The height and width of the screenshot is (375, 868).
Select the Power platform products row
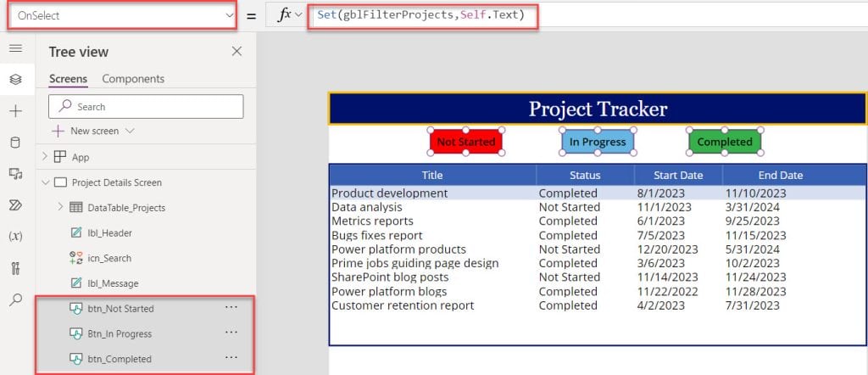click(x=398, y=249)
